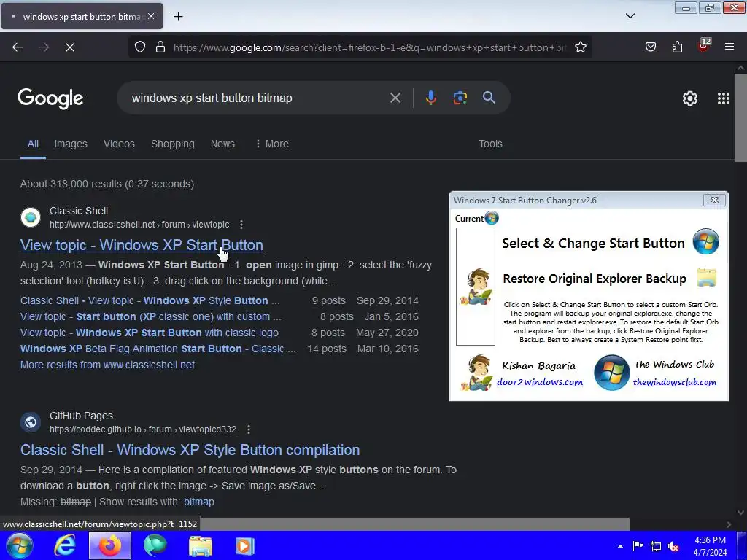Focus the Google search input field

[258, 98]
